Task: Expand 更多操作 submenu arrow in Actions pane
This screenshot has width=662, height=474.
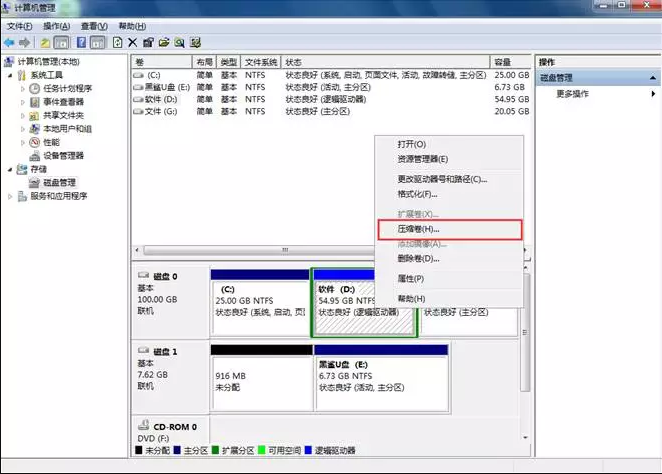Action: (653, 94)
